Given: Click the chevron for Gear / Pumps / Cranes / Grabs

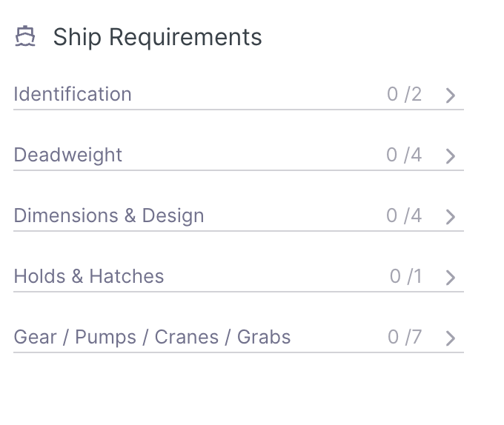Looking at the screenshot, I should point(451,338).
